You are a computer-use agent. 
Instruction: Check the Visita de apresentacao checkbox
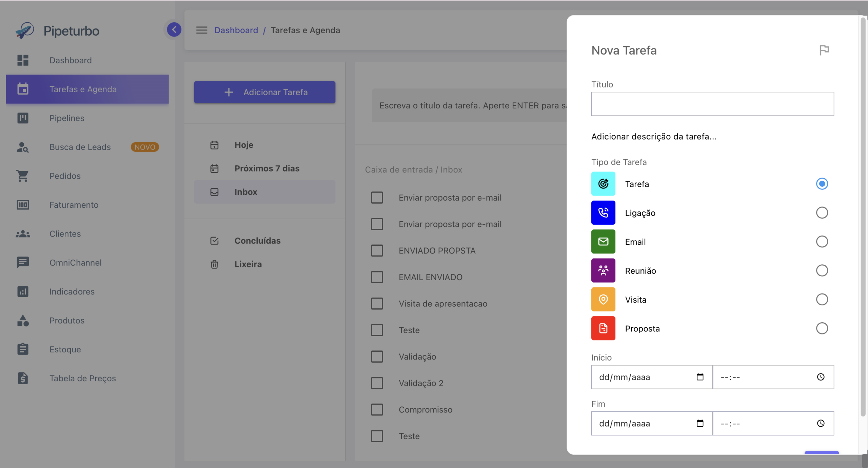coord(377,303)
